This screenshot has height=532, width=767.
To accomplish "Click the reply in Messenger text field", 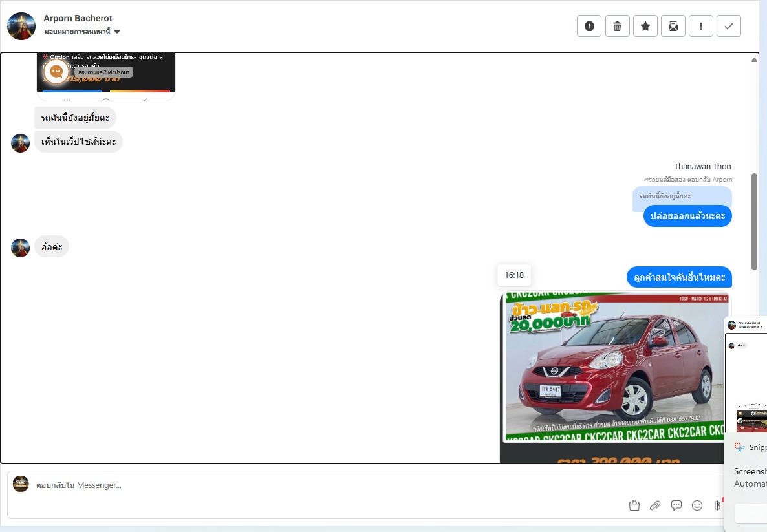I will (x=323, y=485).
